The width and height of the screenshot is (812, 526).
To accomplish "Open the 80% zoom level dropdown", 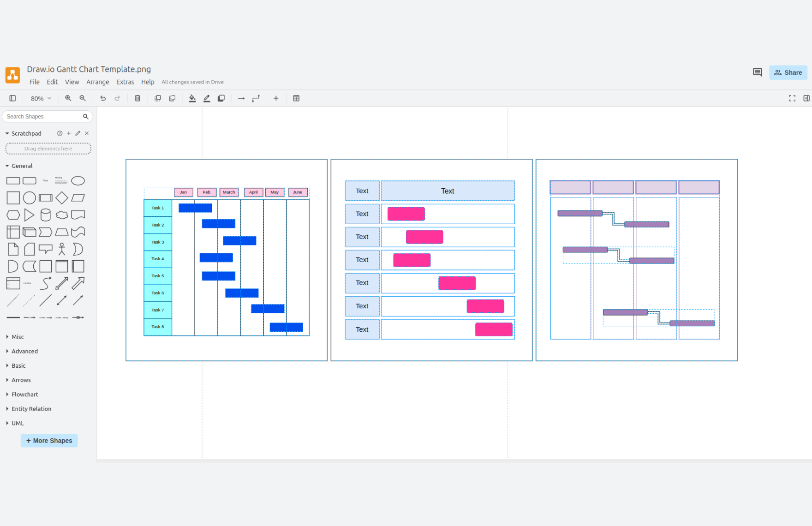I will point(40,98).
